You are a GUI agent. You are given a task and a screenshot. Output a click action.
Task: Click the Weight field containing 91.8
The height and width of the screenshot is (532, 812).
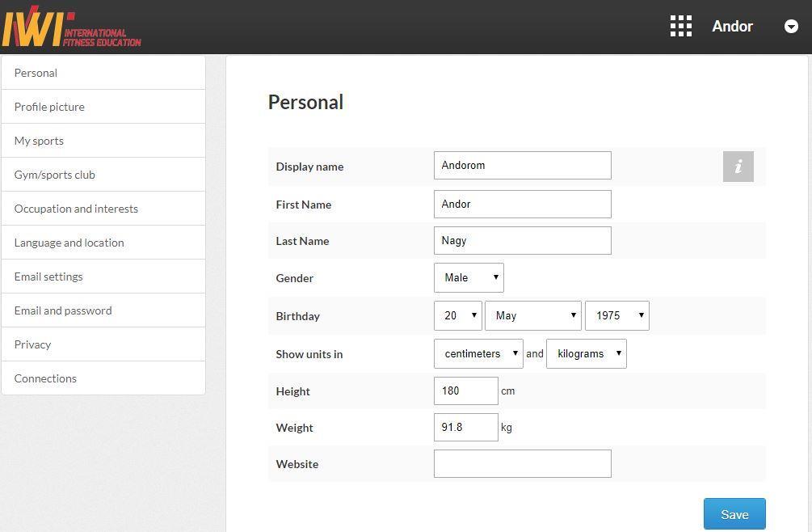466,428
